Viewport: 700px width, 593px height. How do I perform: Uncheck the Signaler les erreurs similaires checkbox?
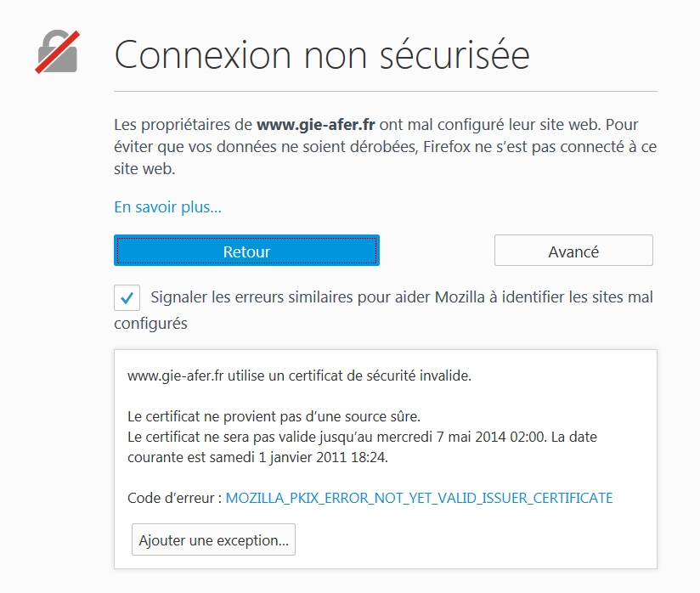coord(127,297)
